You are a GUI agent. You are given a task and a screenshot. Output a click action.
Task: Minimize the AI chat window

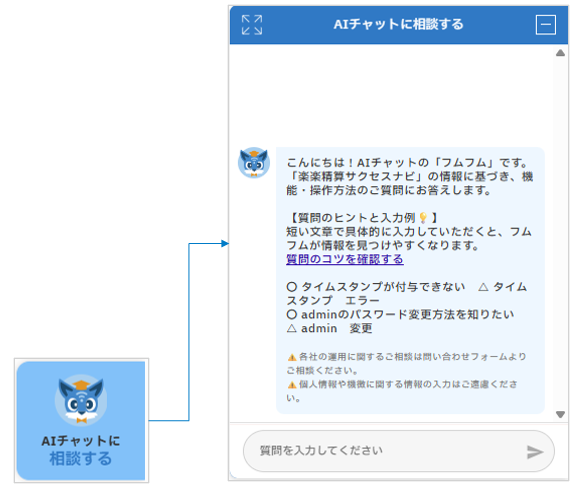tap(545, 25)
